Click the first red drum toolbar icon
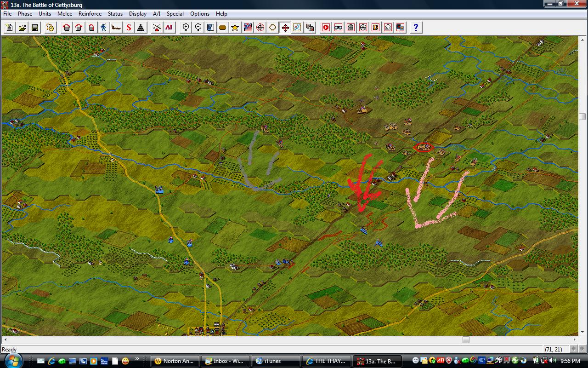588x368 pixels. point(67,28)
